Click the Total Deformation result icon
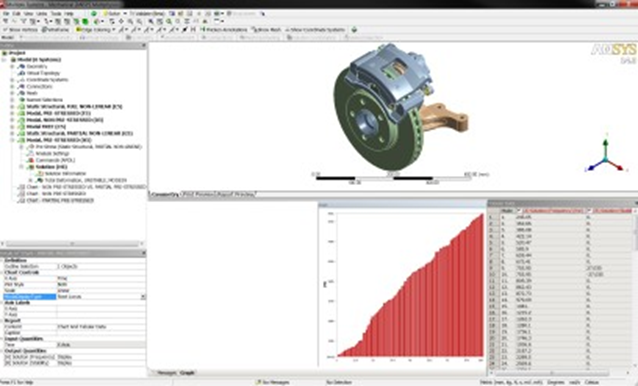638x386 pixels. pyautogui.click(x=39, y=180)
